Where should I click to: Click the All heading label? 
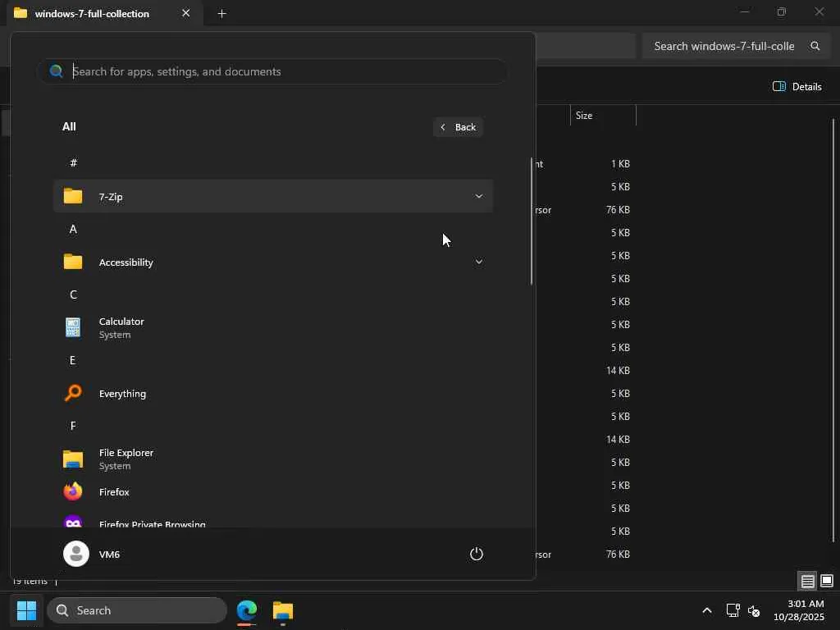[x=69, y=126]
